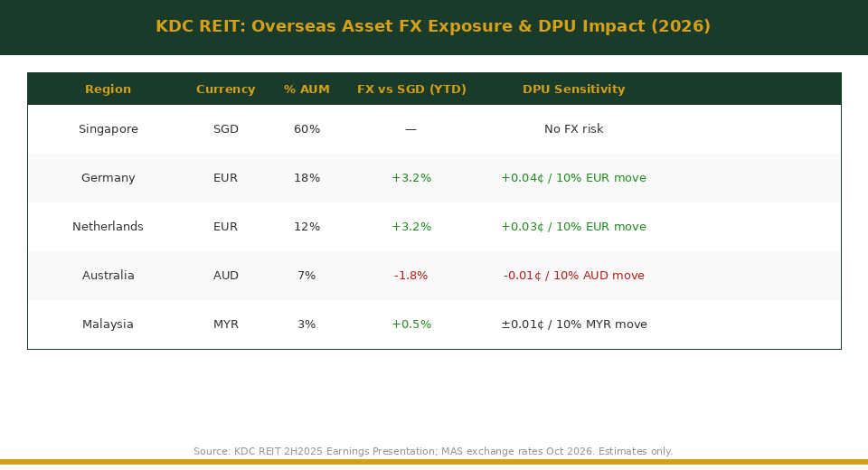
Task: Click the 60% AUM value
Action: (x=307, y=129)
